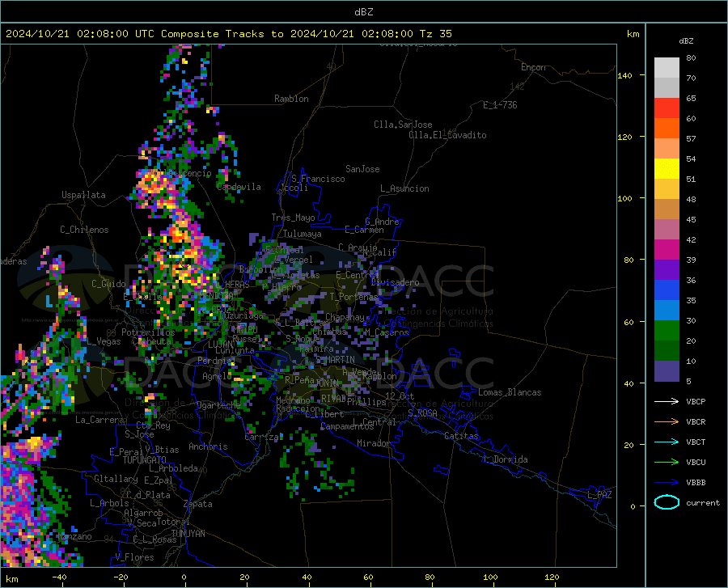The image size is (728, 588).
Task: Click the Chapanay place label
Action: (345, 317)
